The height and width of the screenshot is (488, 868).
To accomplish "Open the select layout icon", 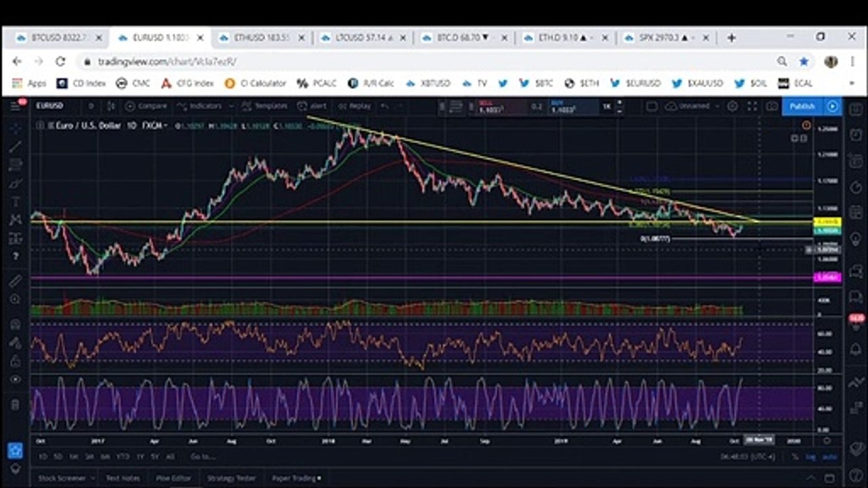I will pos(652,106).
